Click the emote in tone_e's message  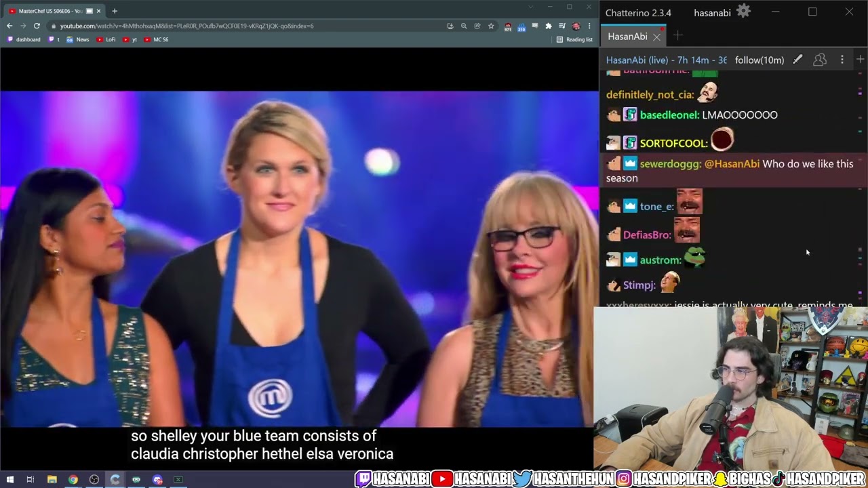click(x=689, y=202)
